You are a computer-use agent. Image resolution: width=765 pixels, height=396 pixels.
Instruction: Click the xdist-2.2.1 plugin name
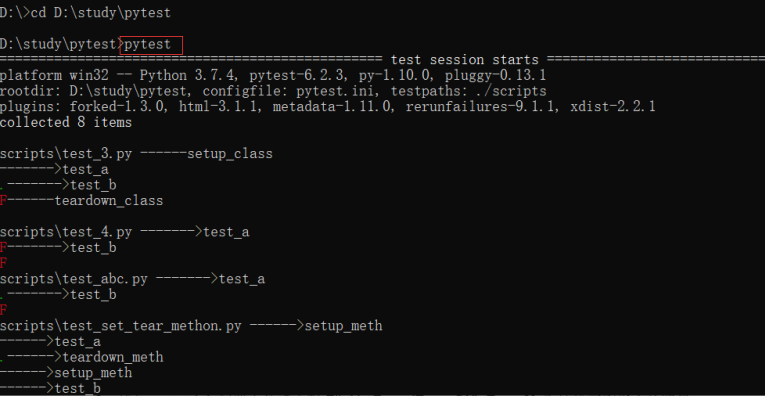[x=612, y=107]
